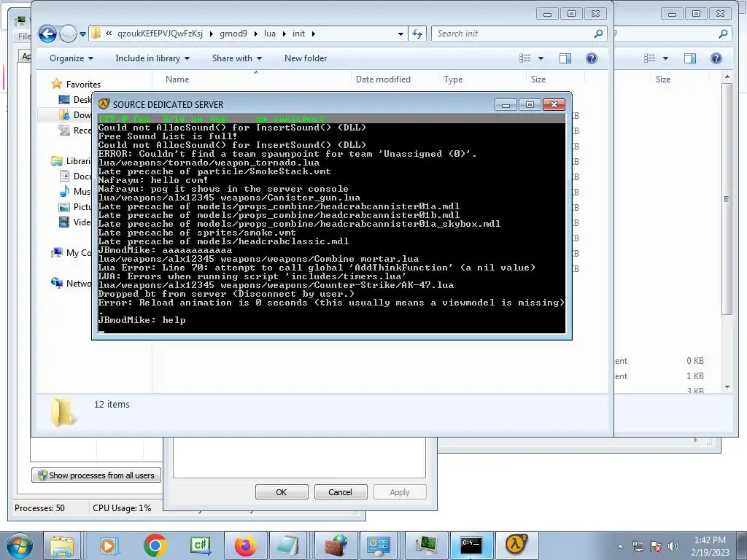Sort by the Size column in init window
This screenshot has height=560, width=747.
(x=538, y=79)
